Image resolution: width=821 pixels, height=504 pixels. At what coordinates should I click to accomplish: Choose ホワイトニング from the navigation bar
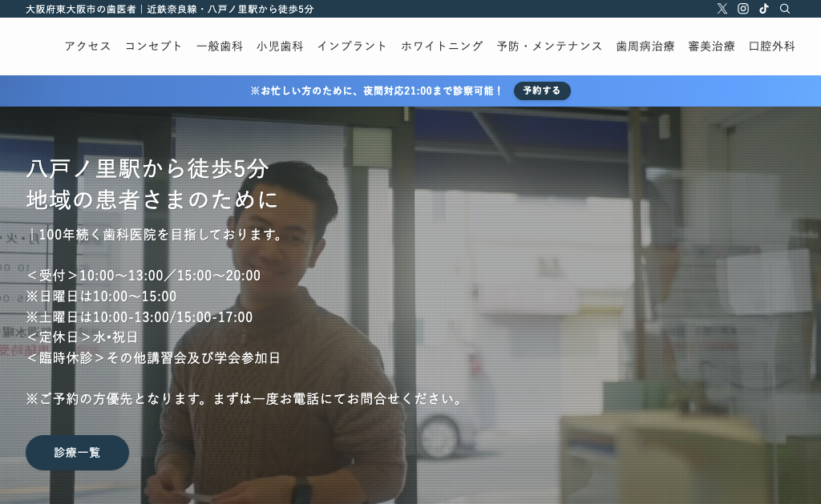(442, 46)
